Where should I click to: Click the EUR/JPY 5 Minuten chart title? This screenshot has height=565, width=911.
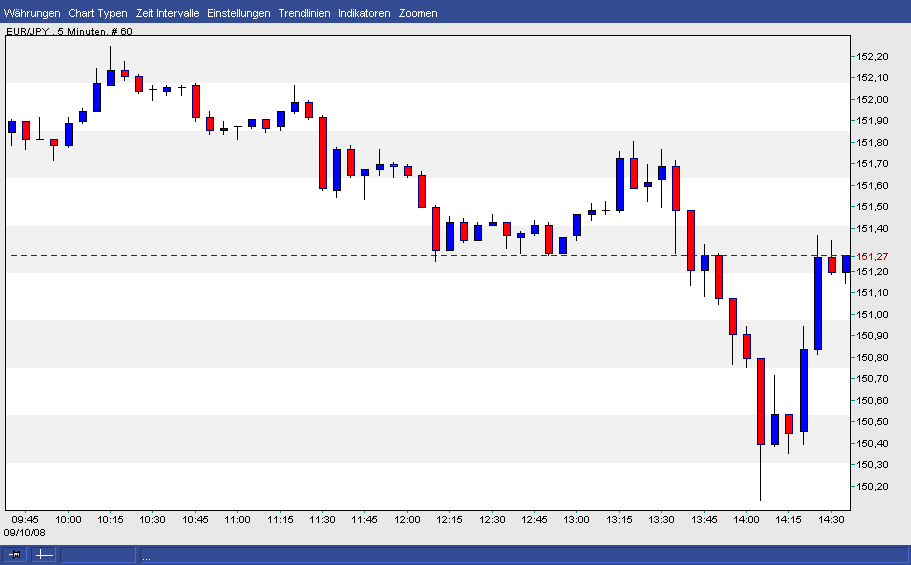(x=69, y=31)
